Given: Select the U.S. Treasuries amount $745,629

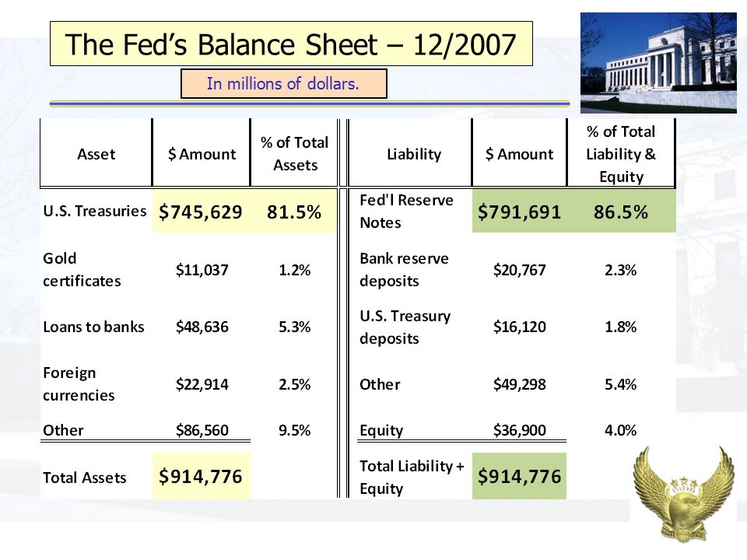Looking at the screenshot, I should pyautogui.click(x=201, y=211).
